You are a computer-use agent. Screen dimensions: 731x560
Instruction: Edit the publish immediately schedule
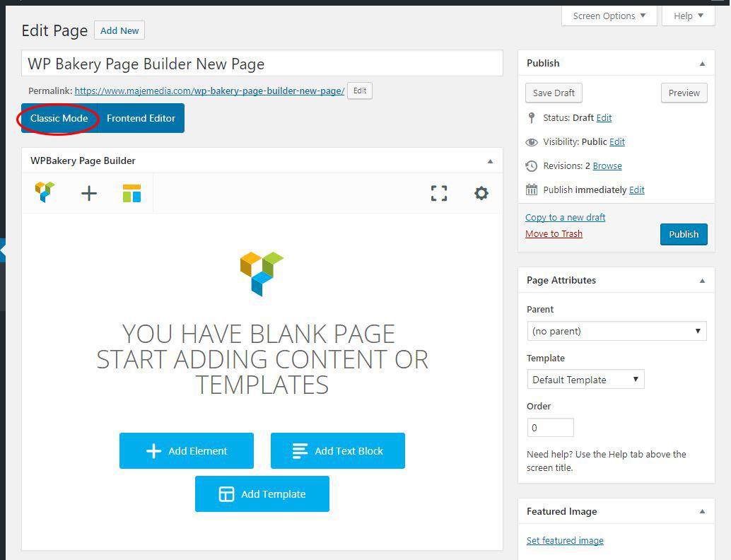click(x=636, y=189)
